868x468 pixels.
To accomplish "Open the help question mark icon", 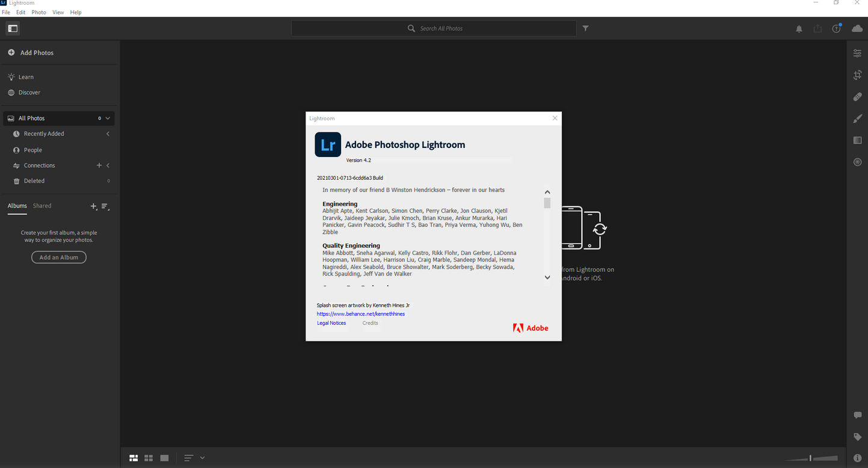I will pyautogui.click(x=836, y=28).
